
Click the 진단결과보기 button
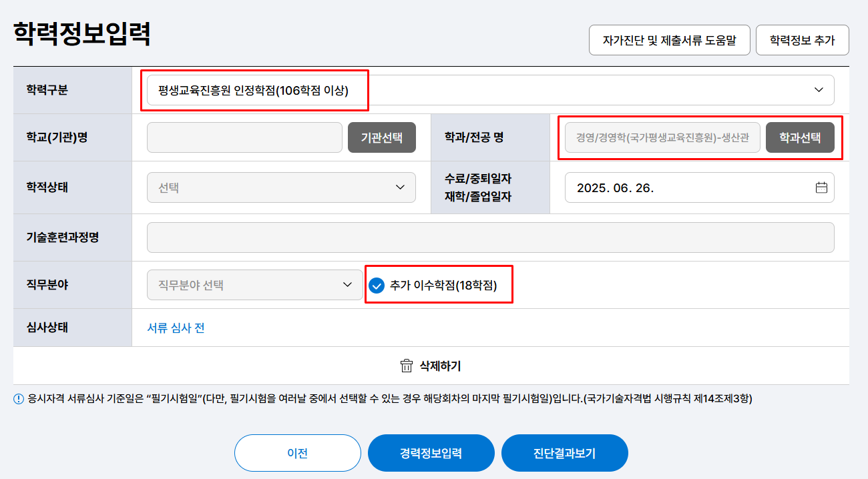(564, 453)
